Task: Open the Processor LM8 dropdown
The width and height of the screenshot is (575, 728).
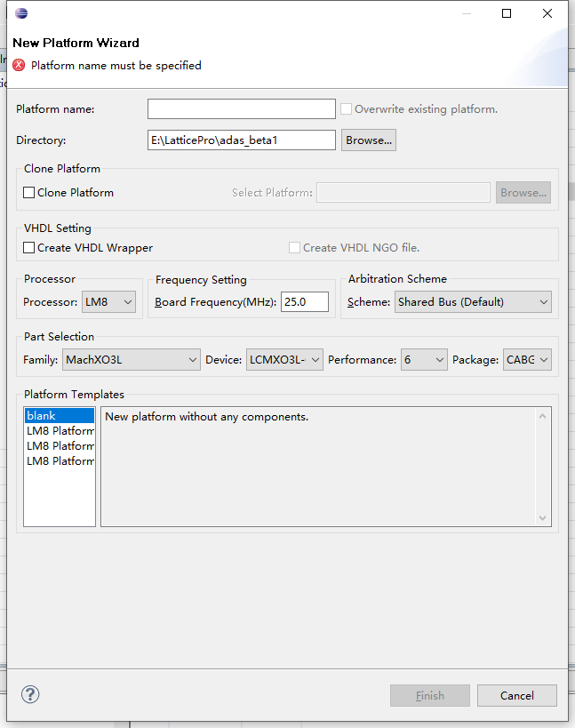Action: (108, 302)
